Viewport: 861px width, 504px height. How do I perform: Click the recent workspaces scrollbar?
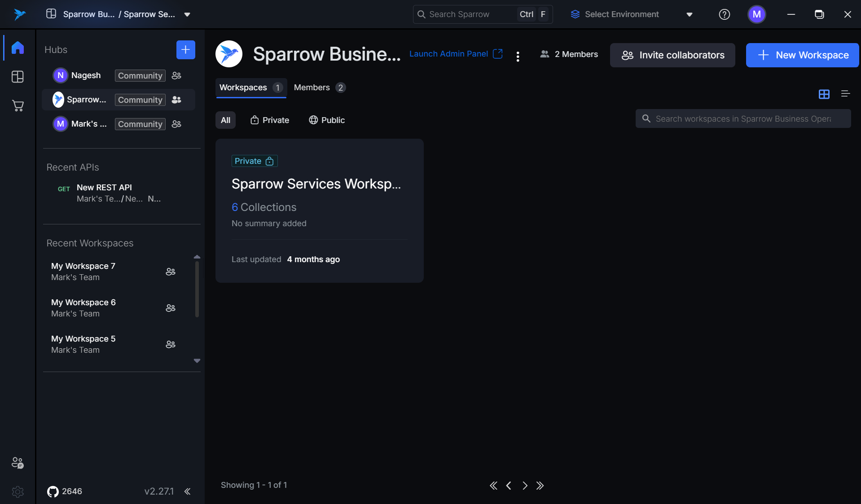pos(197,289)
